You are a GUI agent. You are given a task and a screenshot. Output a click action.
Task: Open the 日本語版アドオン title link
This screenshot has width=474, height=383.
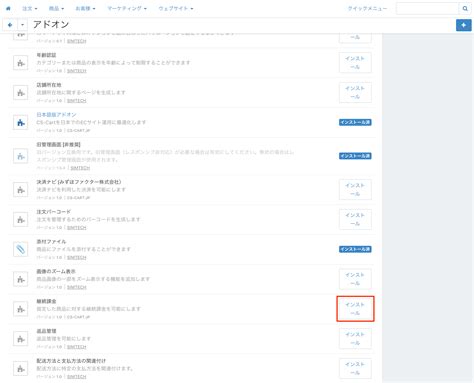coord(56,115)
